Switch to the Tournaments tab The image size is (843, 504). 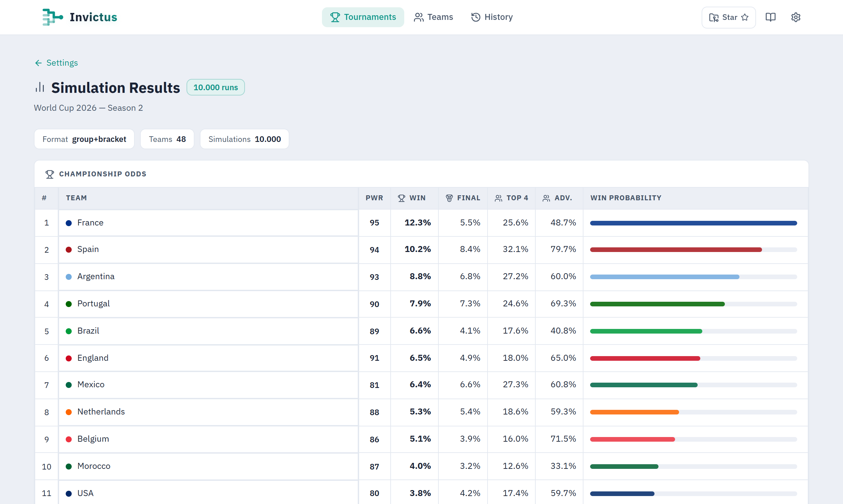[x=363, y=17]
